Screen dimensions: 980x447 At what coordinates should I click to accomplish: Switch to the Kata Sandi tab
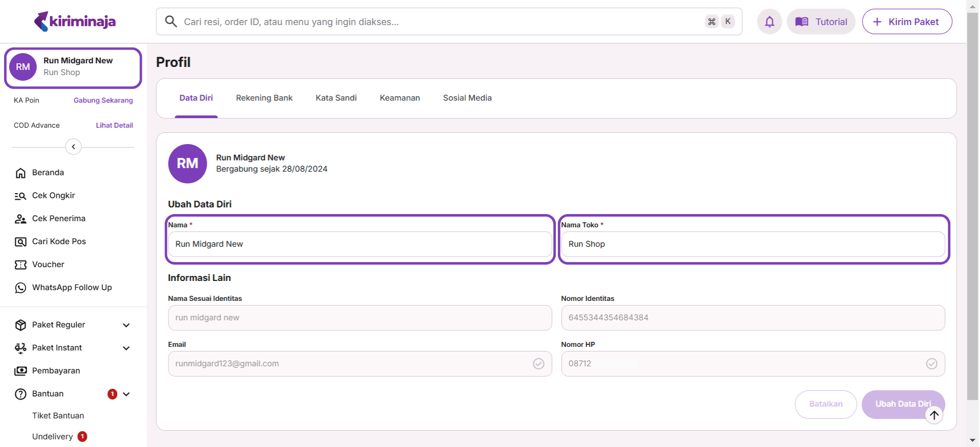point(336,98)
